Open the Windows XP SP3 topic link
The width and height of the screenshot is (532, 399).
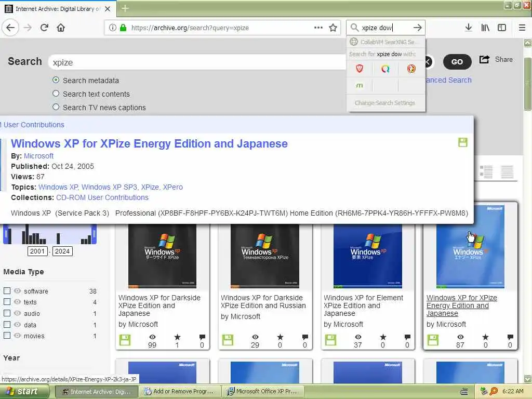click(x=109, y=187)
